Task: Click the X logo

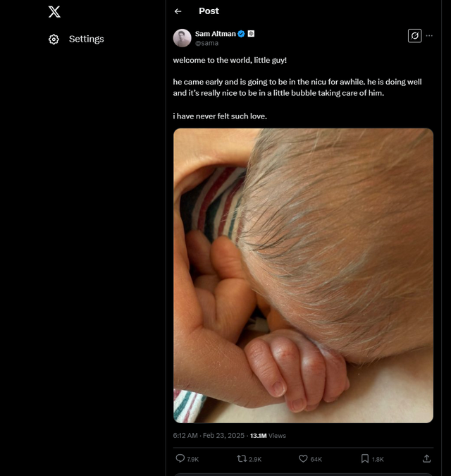Action: 54,11
